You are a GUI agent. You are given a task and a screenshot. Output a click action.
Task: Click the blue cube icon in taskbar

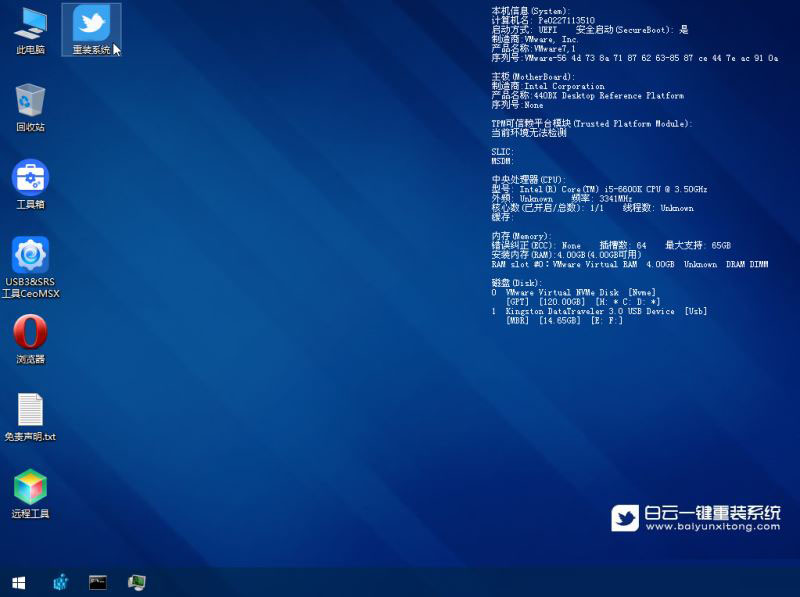(61, 582)
